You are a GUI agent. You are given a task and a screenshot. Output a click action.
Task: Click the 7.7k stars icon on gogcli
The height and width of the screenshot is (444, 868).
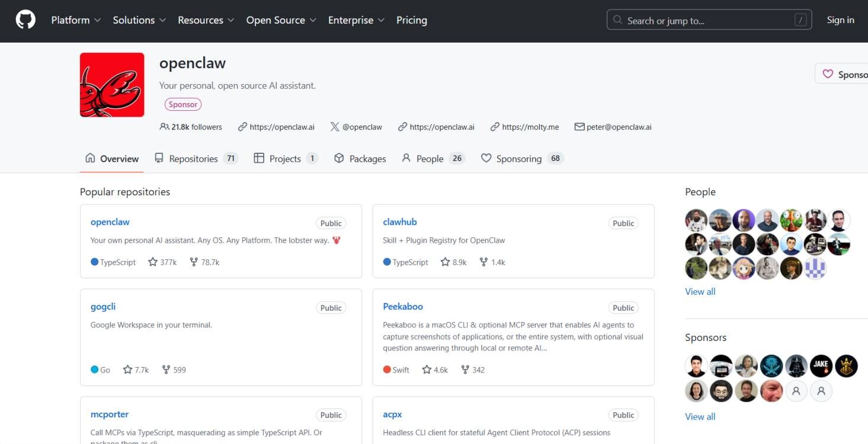pyautogui.click(x=127, y=369)
